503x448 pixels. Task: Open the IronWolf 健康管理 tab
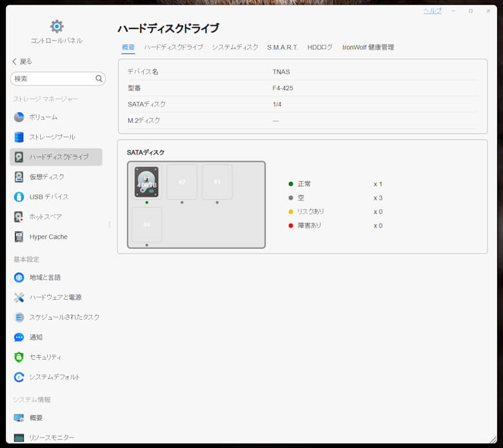coord(368,47)
